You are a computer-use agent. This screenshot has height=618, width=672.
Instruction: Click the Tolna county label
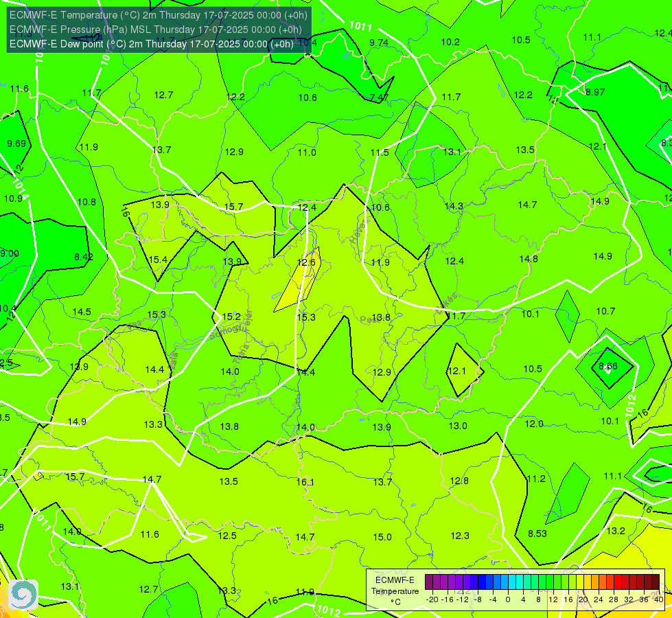(241, 354)
